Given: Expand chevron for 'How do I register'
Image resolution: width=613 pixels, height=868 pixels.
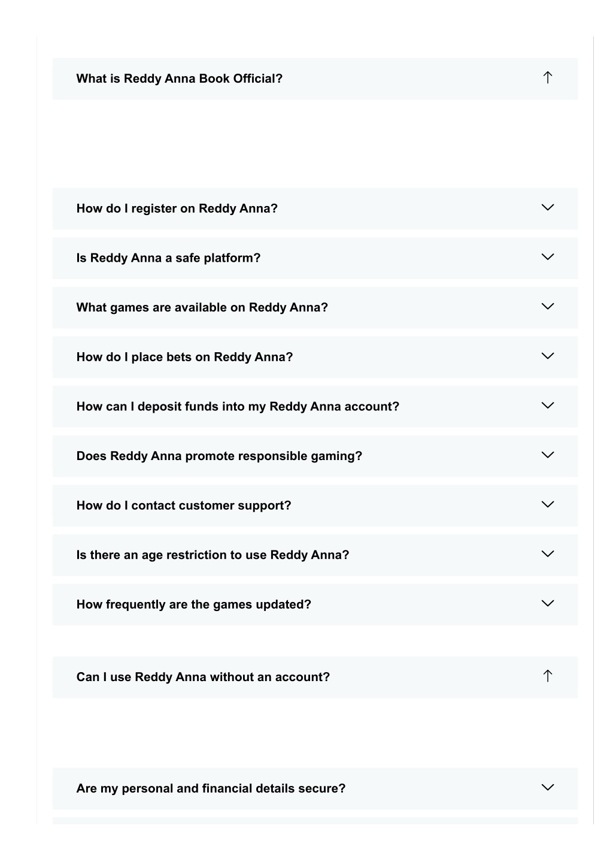Looking at the screenshot, I should 547,207.
